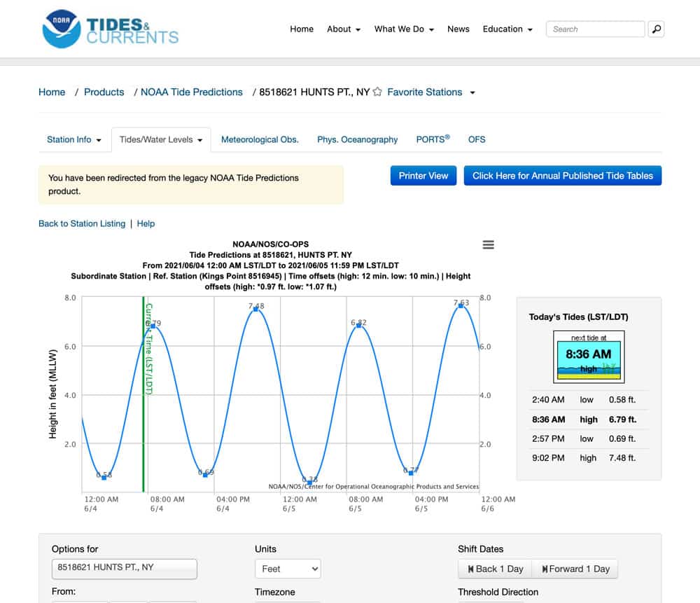Click the NOAA Tides & Currents logo

[111, 29]
